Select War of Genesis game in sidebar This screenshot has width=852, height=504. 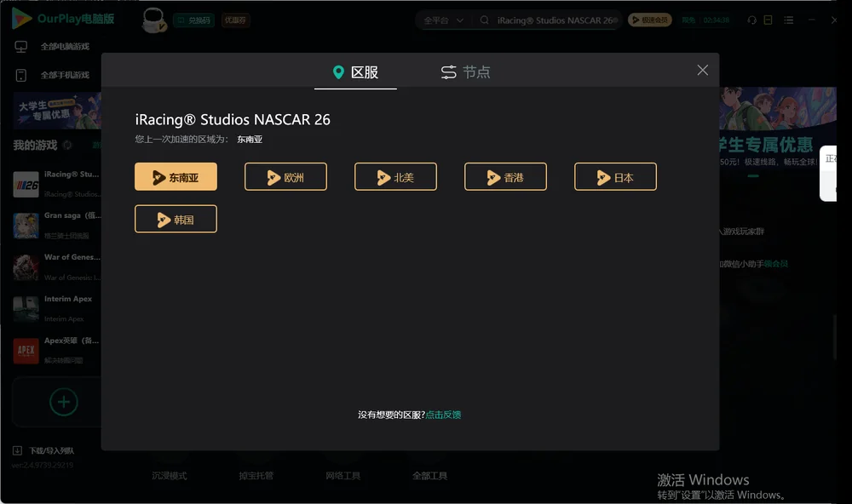click(56, 266)
